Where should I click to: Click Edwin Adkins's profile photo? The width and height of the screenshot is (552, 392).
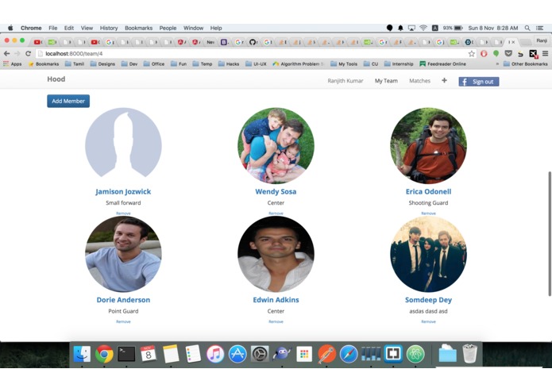[276, 254]
